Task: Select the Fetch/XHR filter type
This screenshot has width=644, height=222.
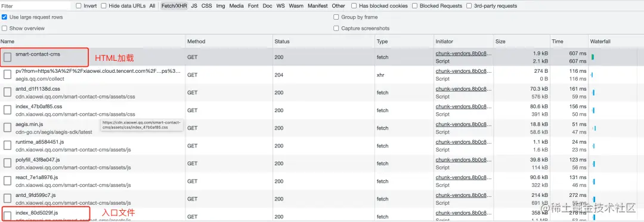Action: click(174, 6)
